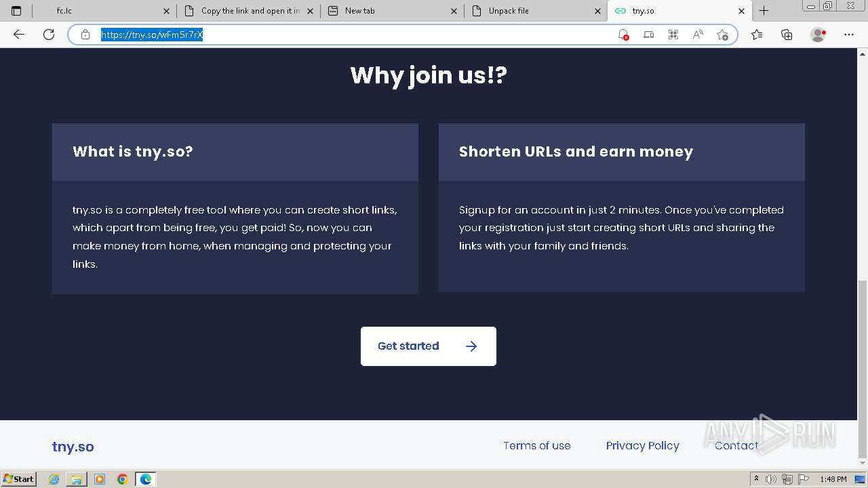This screenshot has height=488, width=868.
Task: Reload the current page
Action: click(x=49, y=35)
